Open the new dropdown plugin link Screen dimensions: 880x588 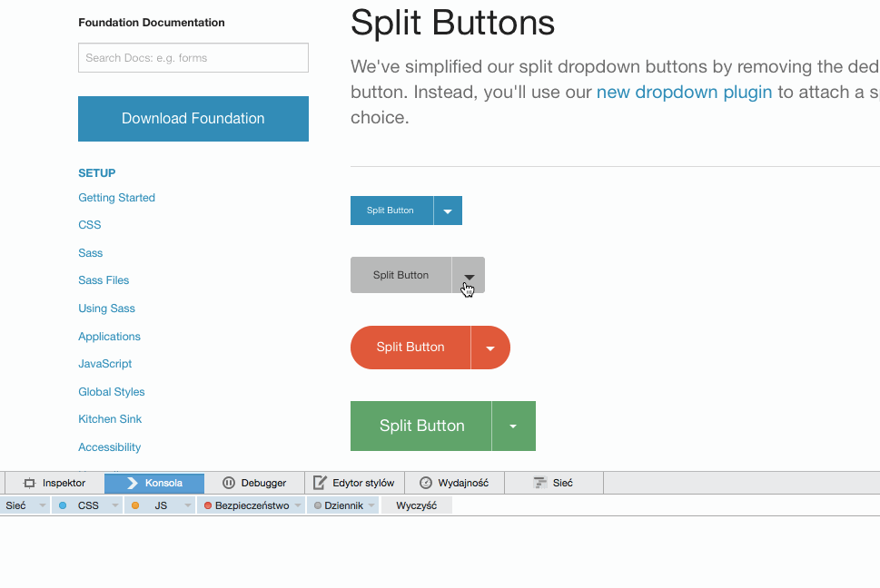684,92
